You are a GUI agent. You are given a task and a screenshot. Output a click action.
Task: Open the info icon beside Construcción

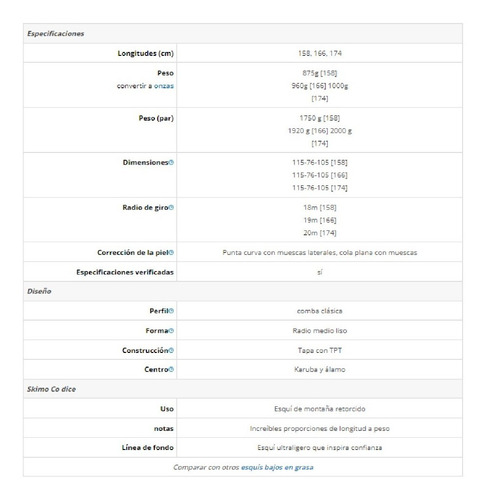point(171,350)
